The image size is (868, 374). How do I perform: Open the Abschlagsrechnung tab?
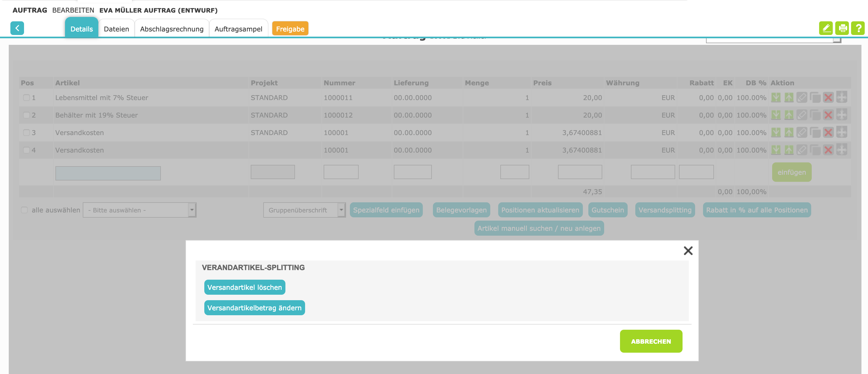point(172,29)
